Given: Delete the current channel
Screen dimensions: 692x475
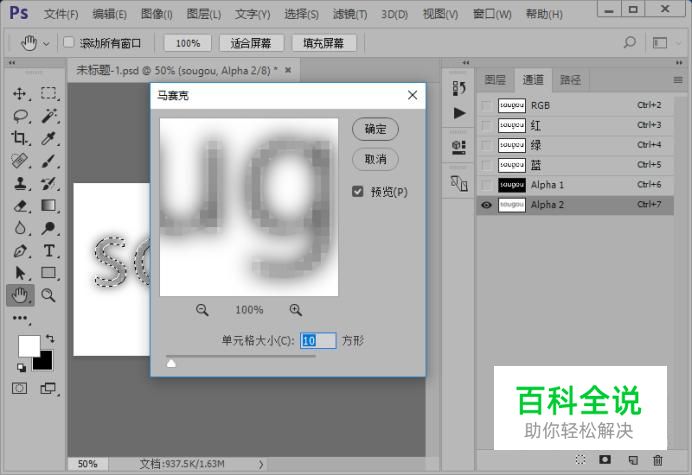Looking at the screenshot, I should click(658, 460).
